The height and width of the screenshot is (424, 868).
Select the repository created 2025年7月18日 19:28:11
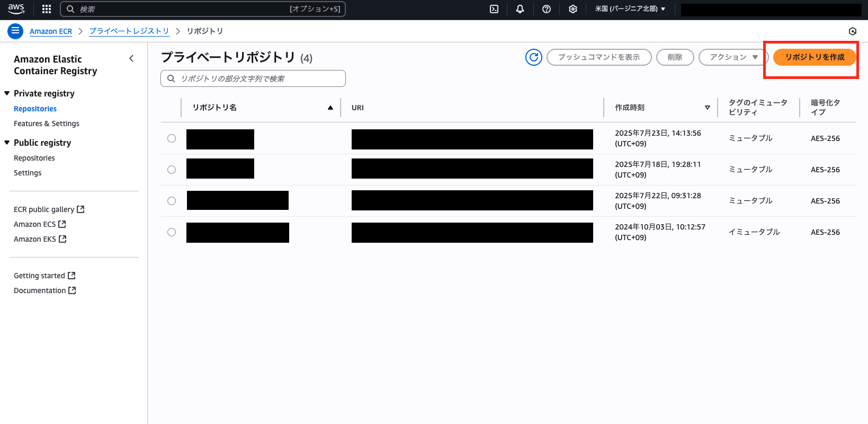click(x=172, y=170)
